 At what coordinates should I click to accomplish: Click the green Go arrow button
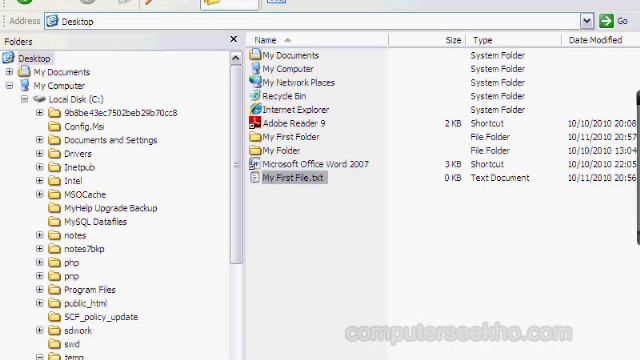(606, 21)
